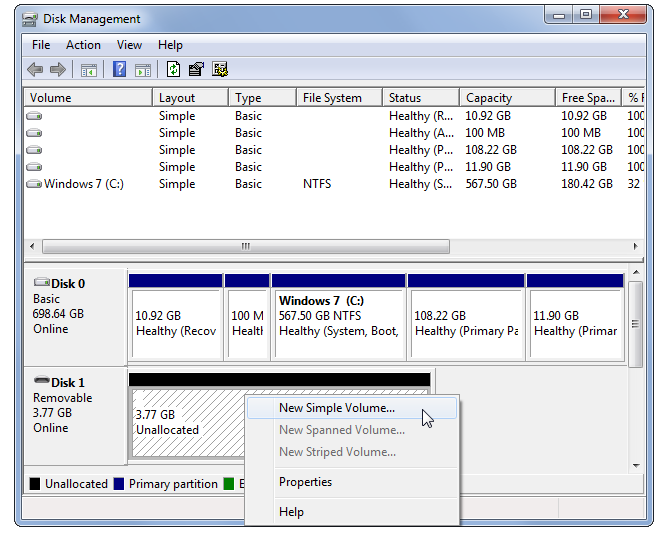Click the Refresh toolbar icon

[173, 69]
